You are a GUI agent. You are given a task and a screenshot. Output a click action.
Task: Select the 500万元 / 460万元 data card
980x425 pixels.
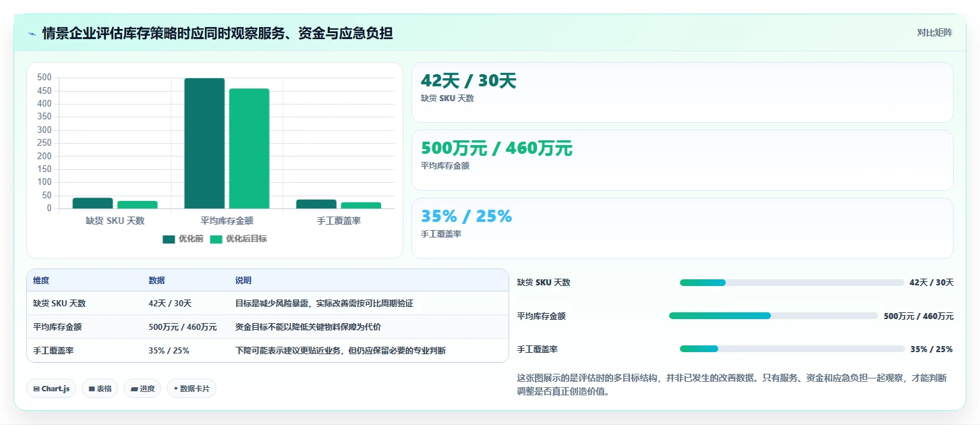[x=682, y=160]
